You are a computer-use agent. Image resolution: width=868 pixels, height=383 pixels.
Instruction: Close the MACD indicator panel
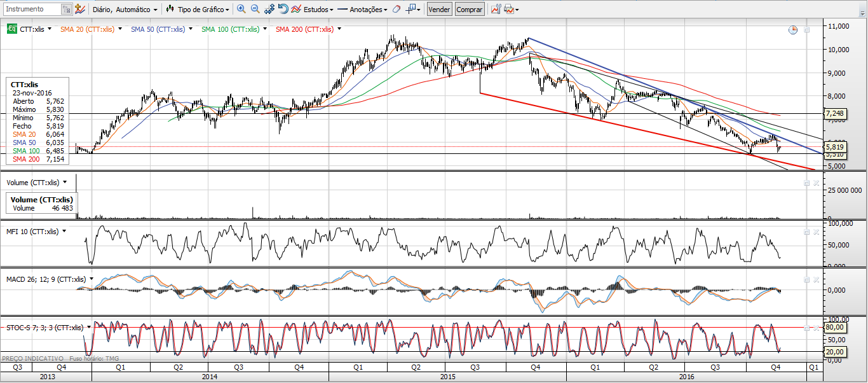(x=816, y=280)
